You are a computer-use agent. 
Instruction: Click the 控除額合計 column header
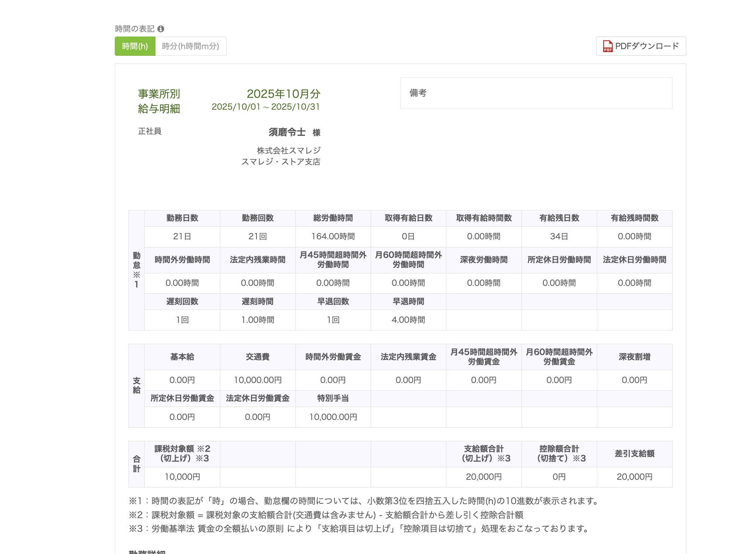(x=559, y=454)
